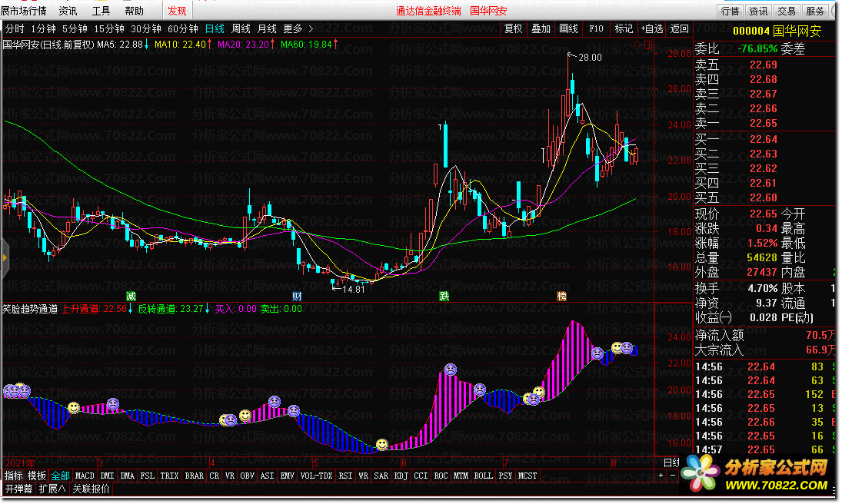Expand the 扩展∧ panel
This screenshot has width=842, height=504.
[x=52, y=489]
